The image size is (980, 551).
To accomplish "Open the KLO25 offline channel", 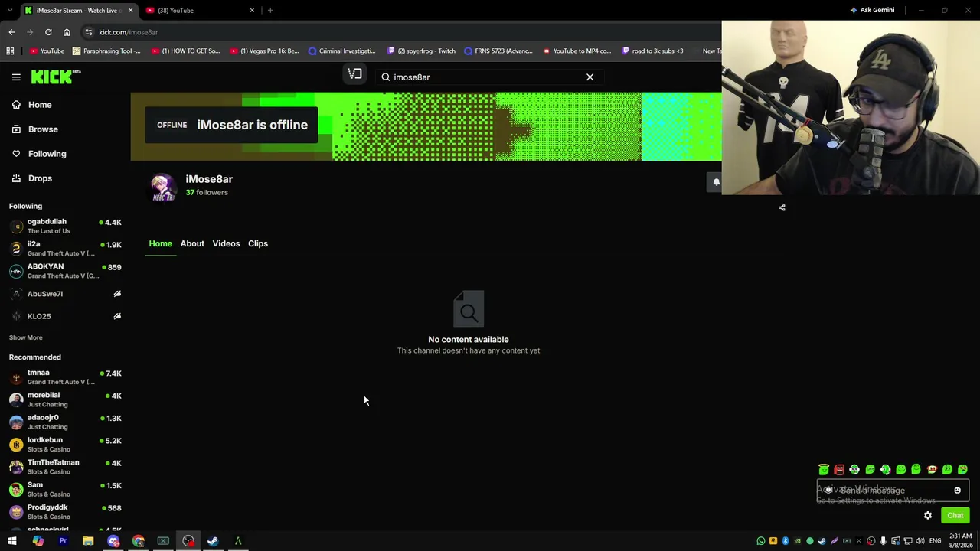I will (65, 316).
